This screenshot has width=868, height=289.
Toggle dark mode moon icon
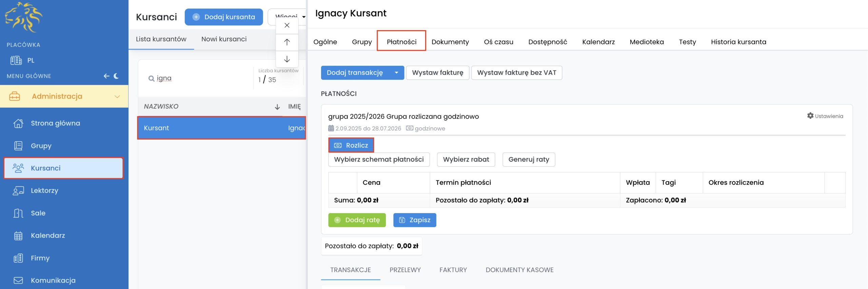[x=116, y=76]
